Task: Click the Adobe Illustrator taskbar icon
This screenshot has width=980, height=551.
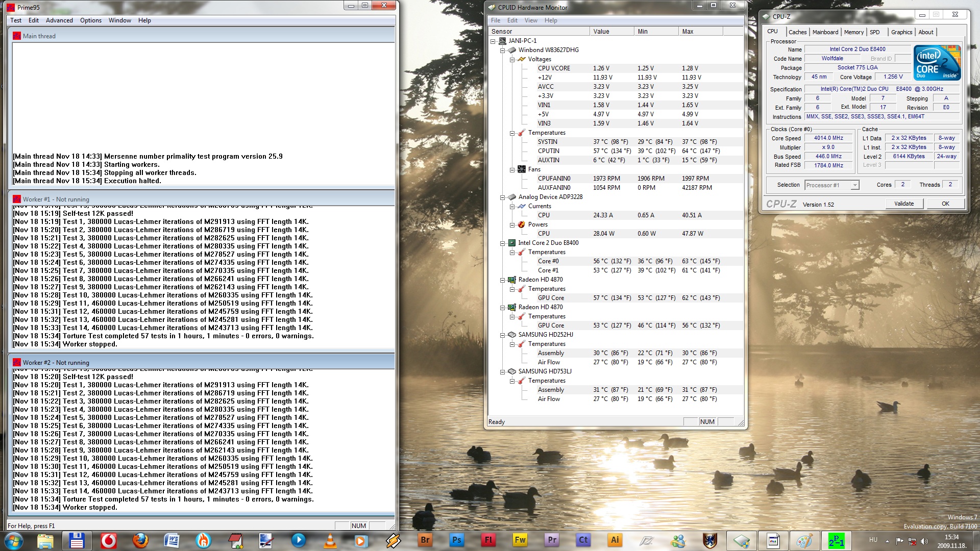Action: (615, 540)
